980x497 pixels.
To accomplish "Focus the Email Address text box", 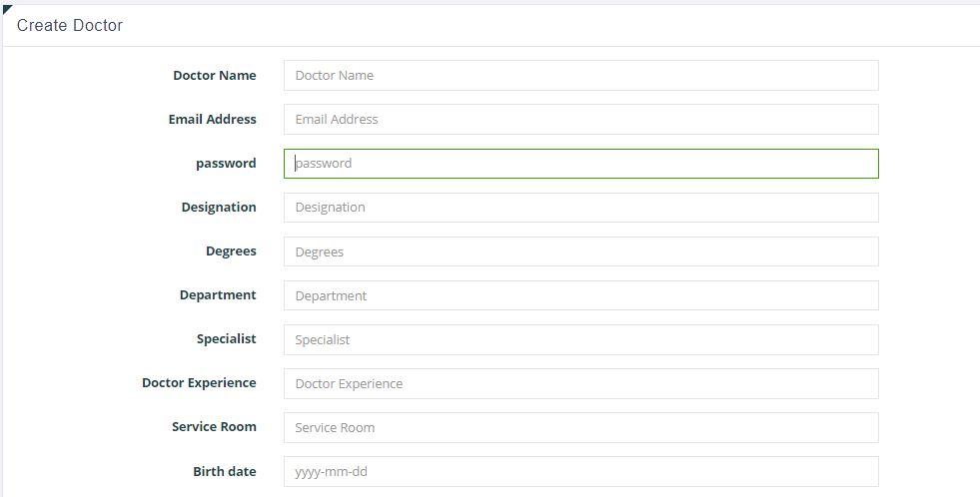I will [580, 119].
